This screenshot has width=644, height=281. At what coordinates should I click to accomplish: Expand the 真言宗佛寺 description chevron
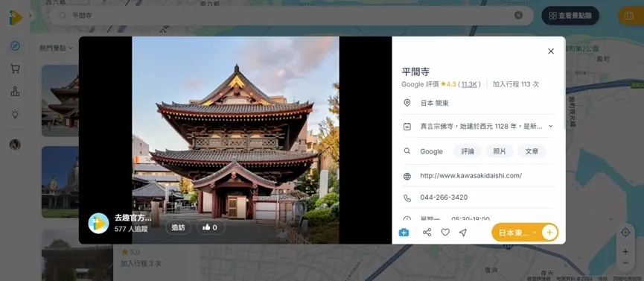click(x=550, y=126)
